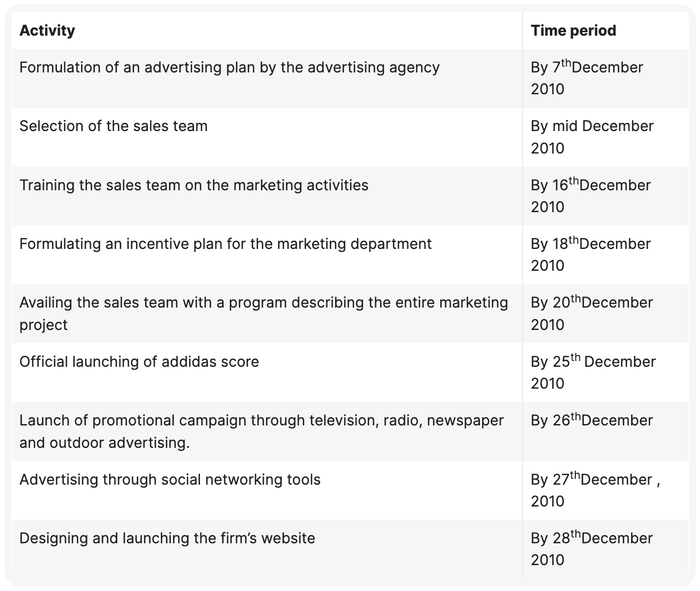The width and height of the screenshot is (700, 591).
Task: Click the 'By 16th December 2010' cell
Action: [591, 196]
